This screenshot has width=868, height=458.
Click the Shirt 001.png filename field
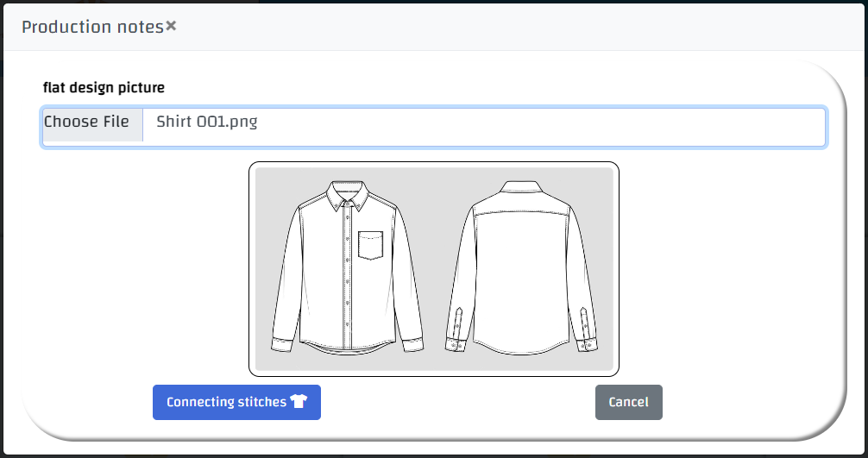coord(483,123)
